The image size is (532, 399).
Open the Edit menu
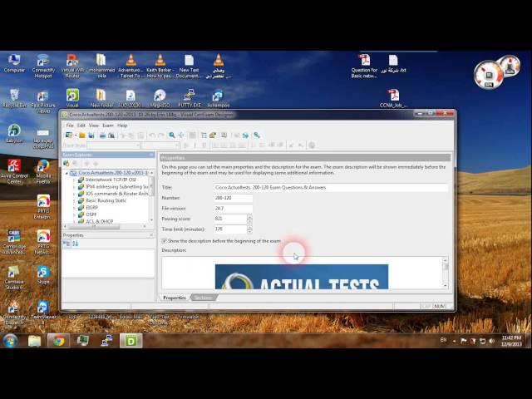(x=81, y=126)
